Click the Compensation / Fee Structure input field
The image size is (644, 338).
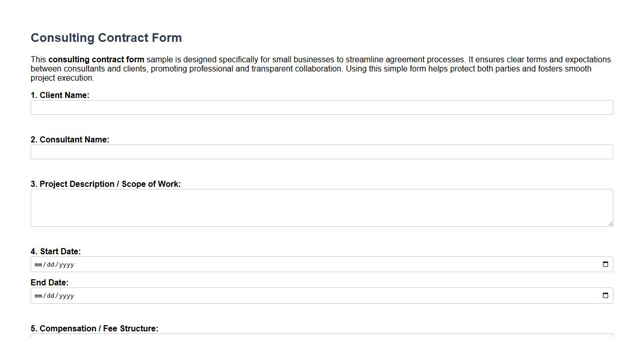(x=321, y=336)
